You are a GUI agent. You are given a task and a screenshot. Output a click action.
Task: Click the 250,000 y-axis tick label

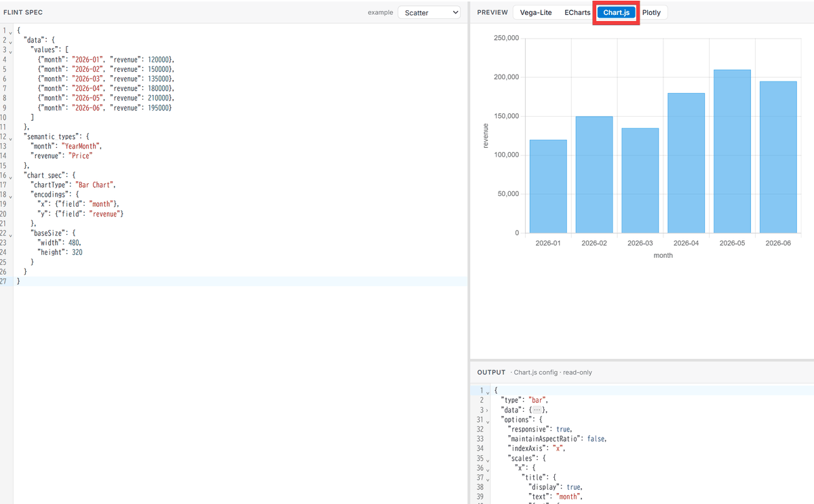pyautogui.click(x=507, y=38)
